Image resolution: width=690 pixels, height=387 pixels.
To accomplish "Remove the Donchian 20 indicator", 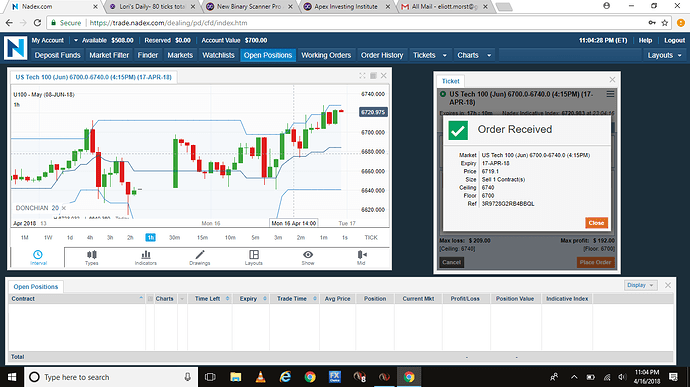I will click(64, 208).
